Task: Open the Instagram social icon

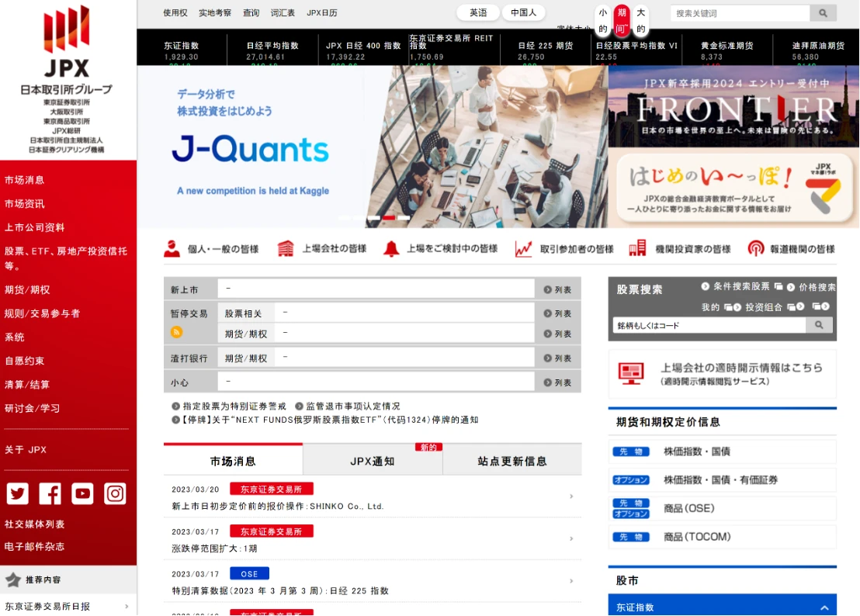Action: pyautogui.click(x=115, y=493)
